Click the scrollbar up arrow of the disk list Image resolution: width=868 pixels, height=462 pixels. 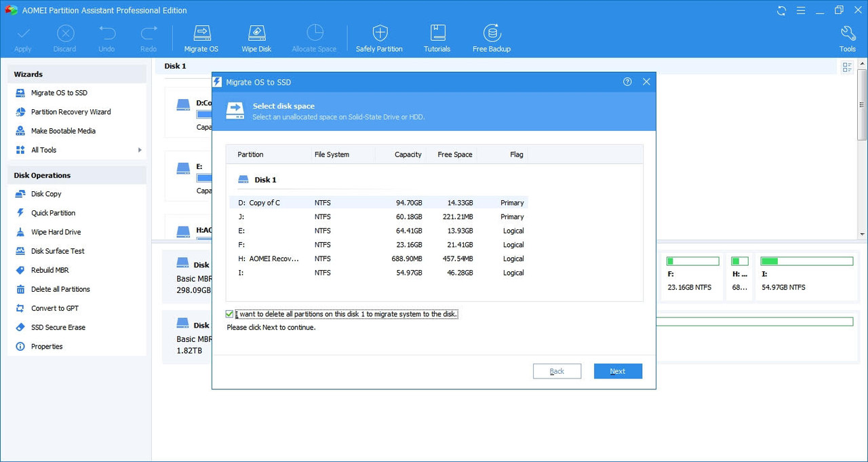862,64
